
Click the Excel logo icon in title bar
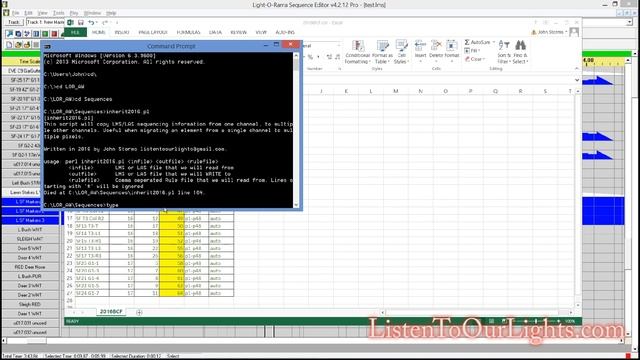[71, 22]
